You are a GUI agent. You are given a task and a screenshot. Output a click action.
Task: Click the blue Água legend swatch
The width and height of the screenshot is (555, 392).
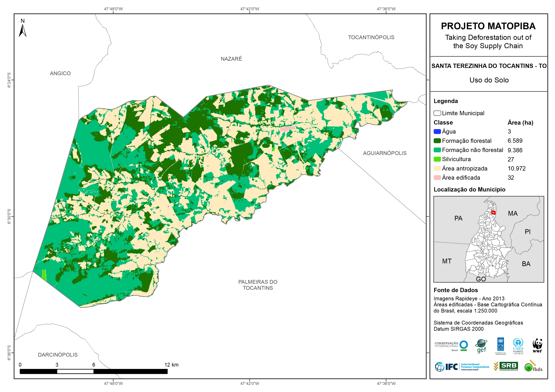coord(437,132)
